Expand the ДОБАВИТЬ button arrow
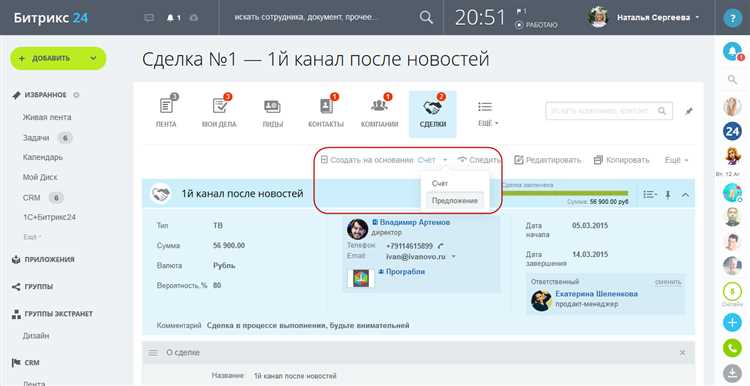The image size is (750, 386). (x=93, y=58)
